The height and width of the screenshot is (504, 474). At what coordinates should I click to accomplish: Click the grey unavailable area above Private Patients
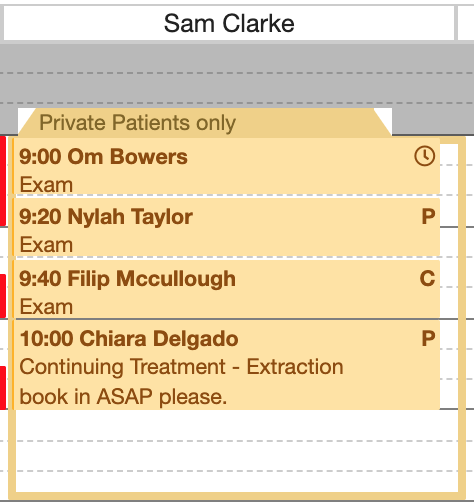coord(237,73)
